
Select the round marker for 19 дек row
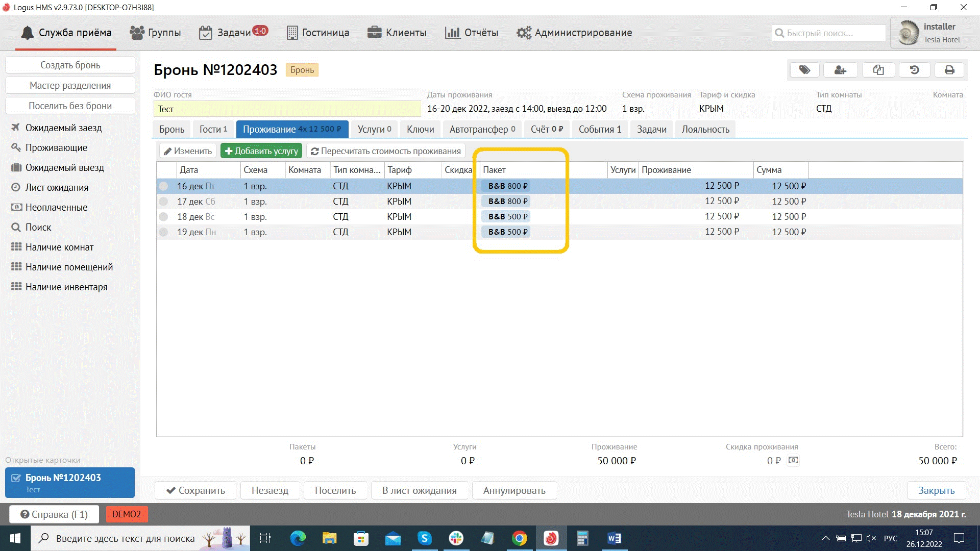tap(163, 232)
